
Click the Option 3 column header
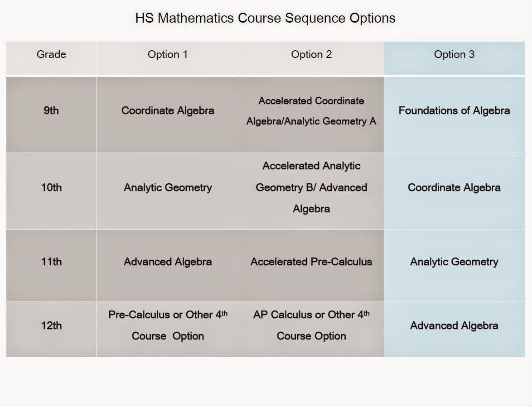(454, 55)
